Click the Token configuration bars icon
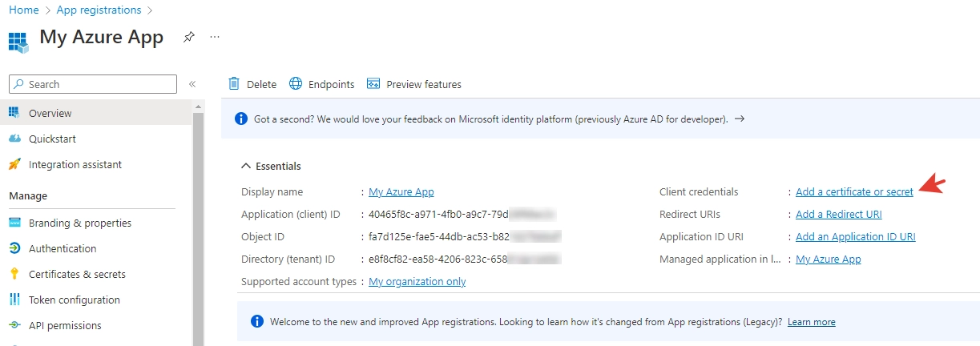980x346 pixels. point(14,300)
